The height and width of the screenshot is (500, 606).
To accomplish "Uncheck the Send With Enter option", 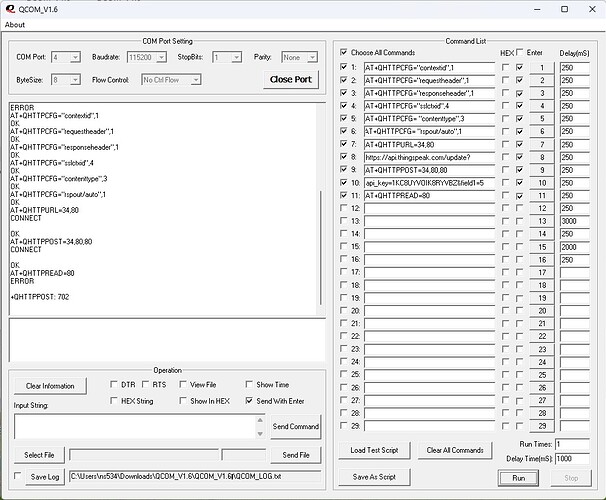I will [249, 401].
